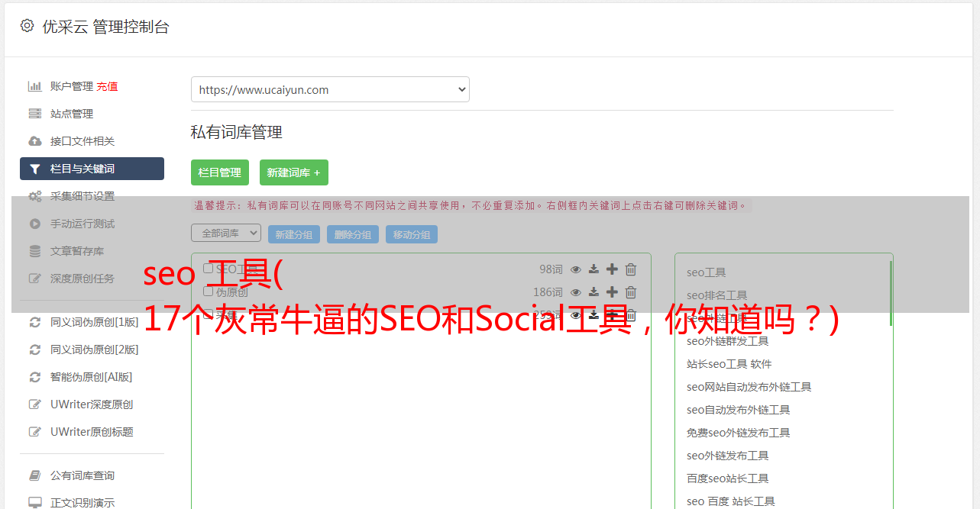The image size is (980, 509).
Task: Click the monitor icon for 正文识别演示
Action: point(34,503)
